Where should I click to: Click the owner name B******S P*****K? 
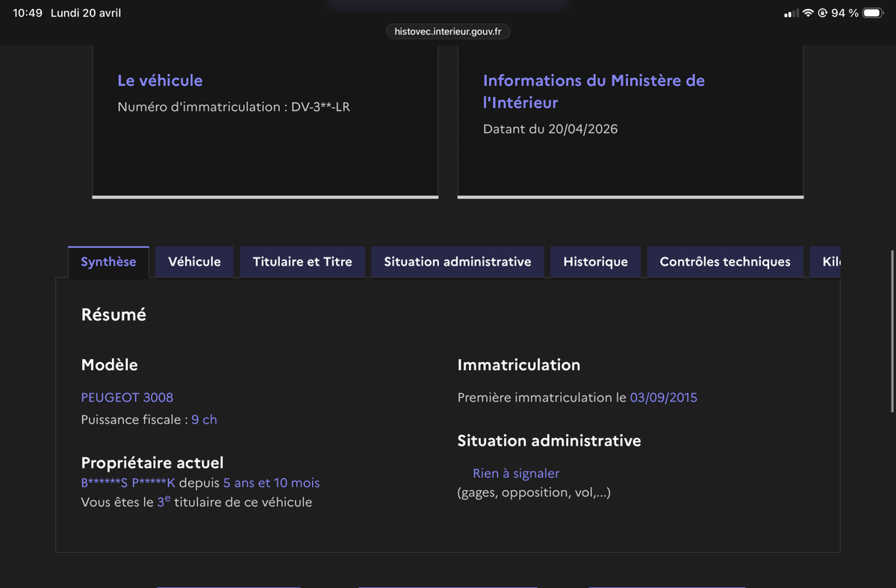tap(128, 483)
